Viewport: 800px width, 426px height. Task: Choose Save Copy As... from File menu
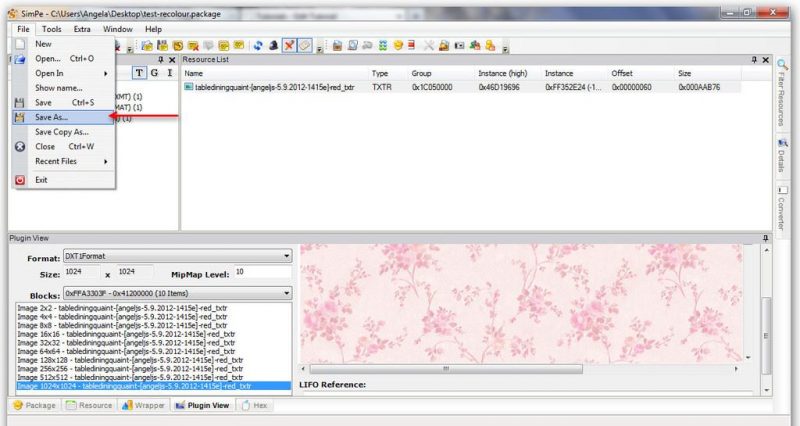(61, 132)
